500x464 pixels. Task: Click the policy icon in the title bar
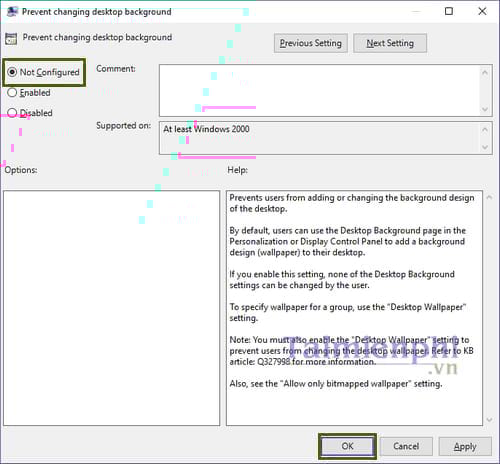click(12, 11)
